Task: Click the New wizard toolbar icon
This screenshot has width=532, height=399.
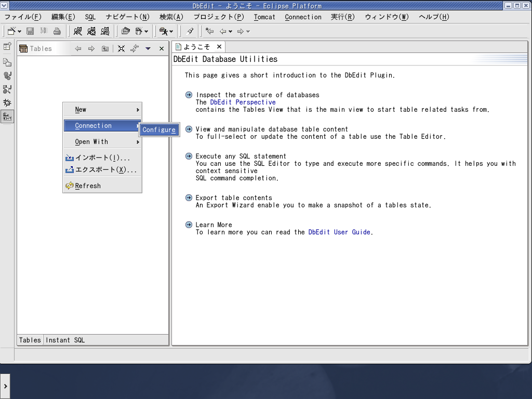Action: click(x=11, y=31)
